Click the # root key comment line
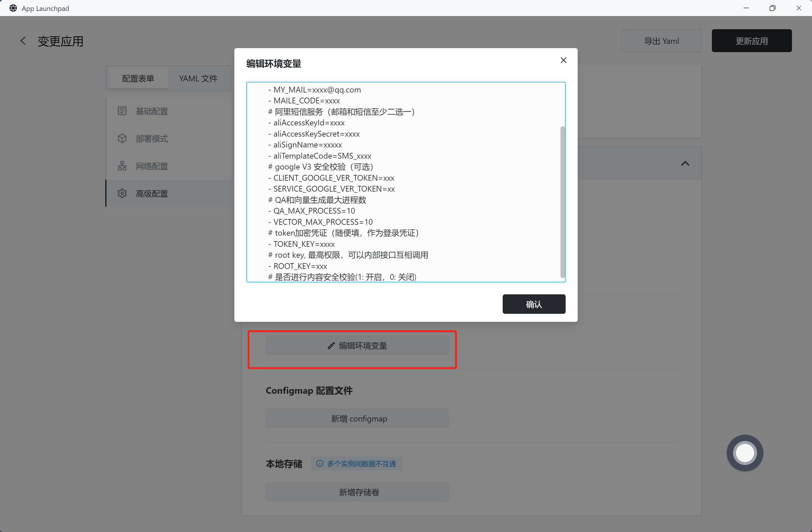Screen dimensions: 812x532 [x=348, y=255]
